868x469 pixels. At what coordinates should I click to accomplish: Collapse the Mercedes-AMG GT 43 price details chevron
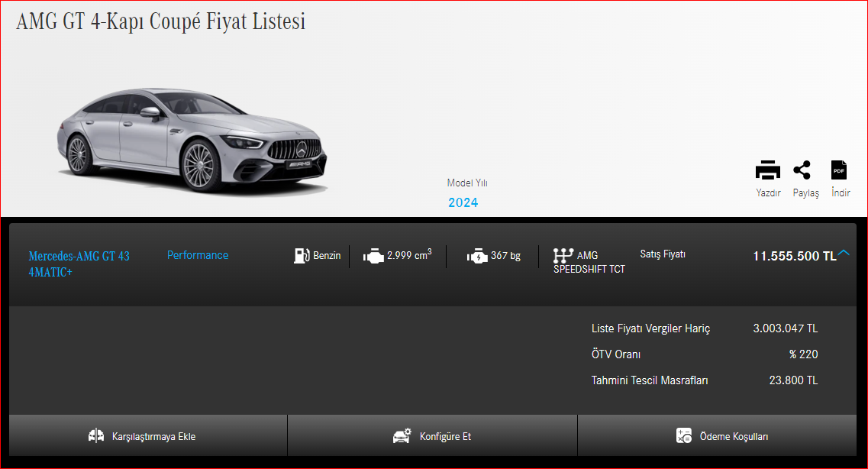point(843,253)
